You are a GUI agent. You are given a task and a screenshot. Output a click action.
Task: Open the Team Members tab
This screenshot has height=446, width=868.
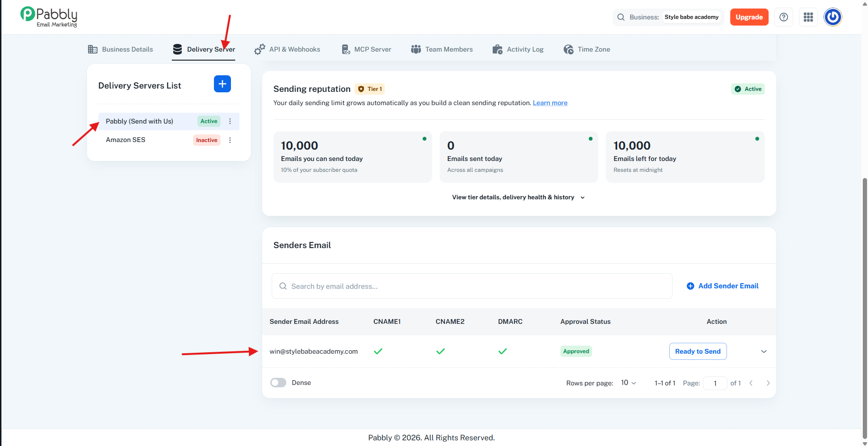[x=442, y=49]
